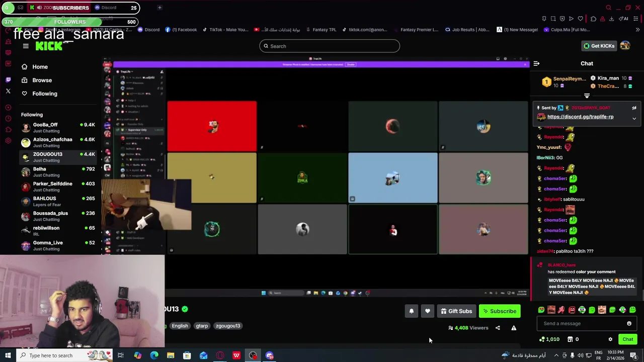644x362 pixels.
Task: Toggle the follow heart button
Action: click(428, 311)
